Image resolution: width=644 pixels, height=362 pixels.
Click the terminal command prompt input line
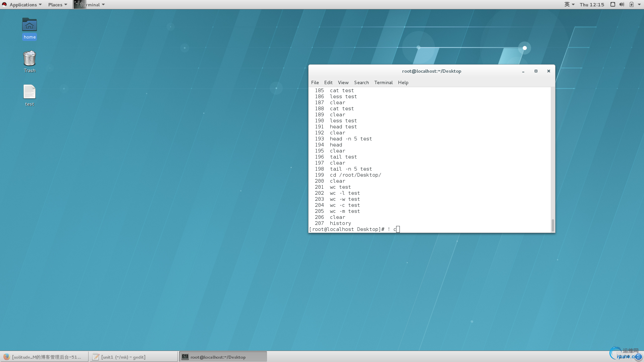tap(429, 229)
